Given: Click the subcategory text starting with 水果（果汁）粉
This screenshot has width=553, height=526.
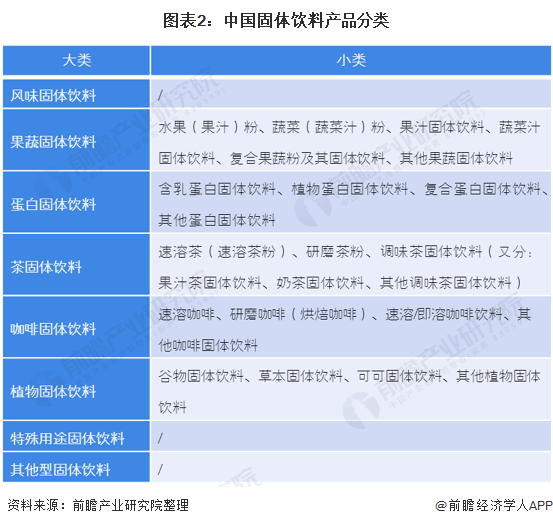Looking at the screenshot, I should 349,143.
